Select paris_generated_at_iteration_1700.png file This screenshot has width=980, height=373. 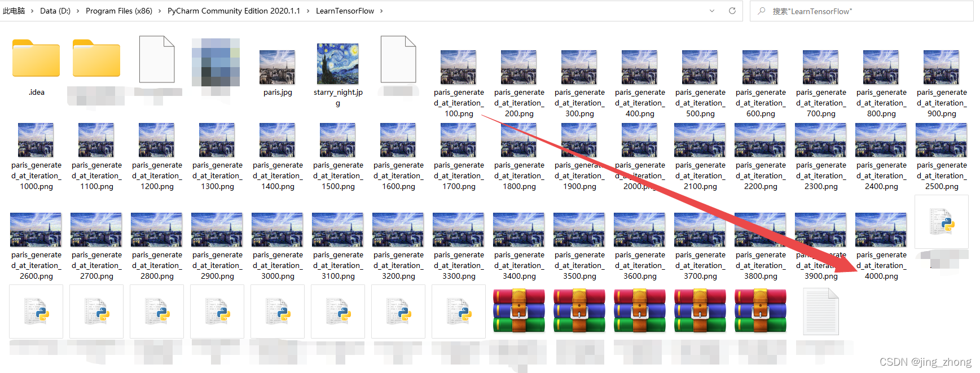(x=459, y=157)
